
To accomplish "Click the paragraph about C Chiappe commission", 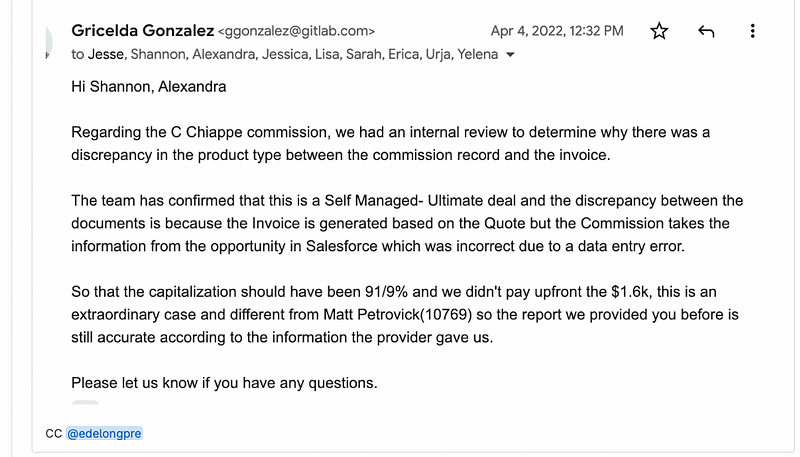I will coord(391,142).
